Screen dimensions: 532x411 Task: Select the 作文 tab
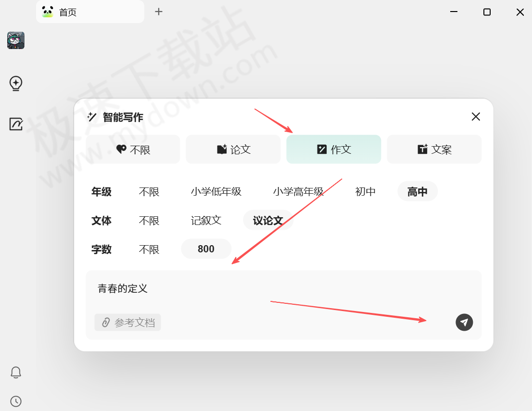tap(334, 149)
